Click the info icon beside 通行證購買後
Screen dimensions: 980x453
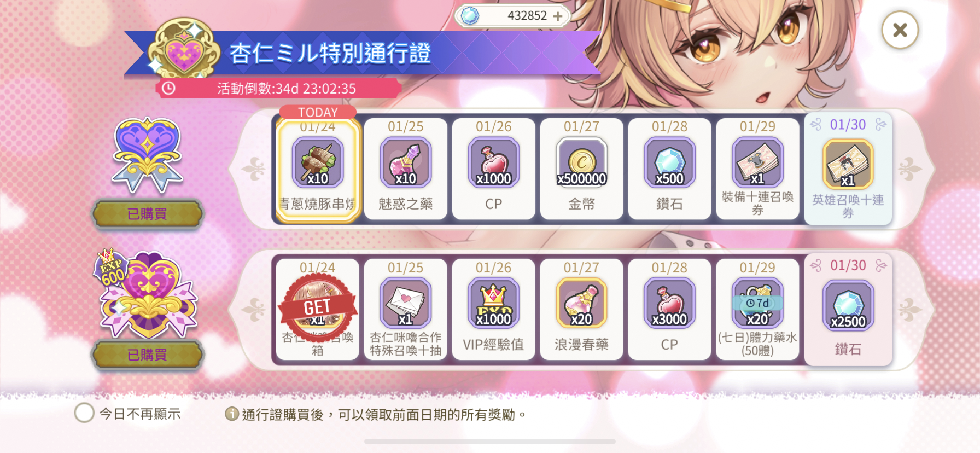[232, 414]
